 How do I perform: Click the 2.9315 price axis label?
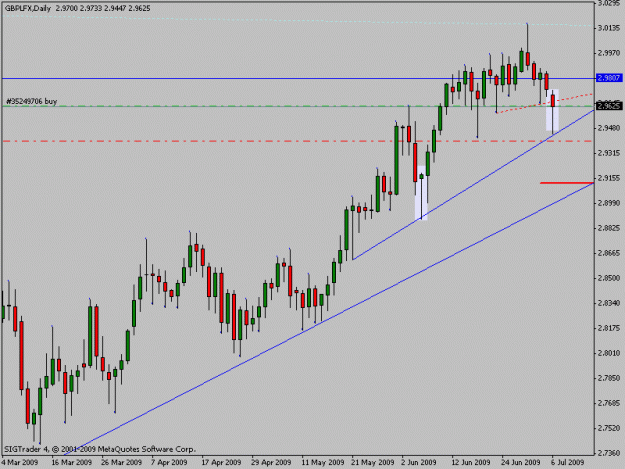(609, 153)
